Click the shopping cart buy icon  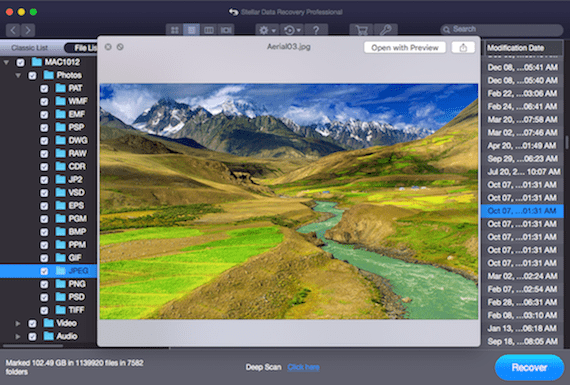[x=361, y=30]
